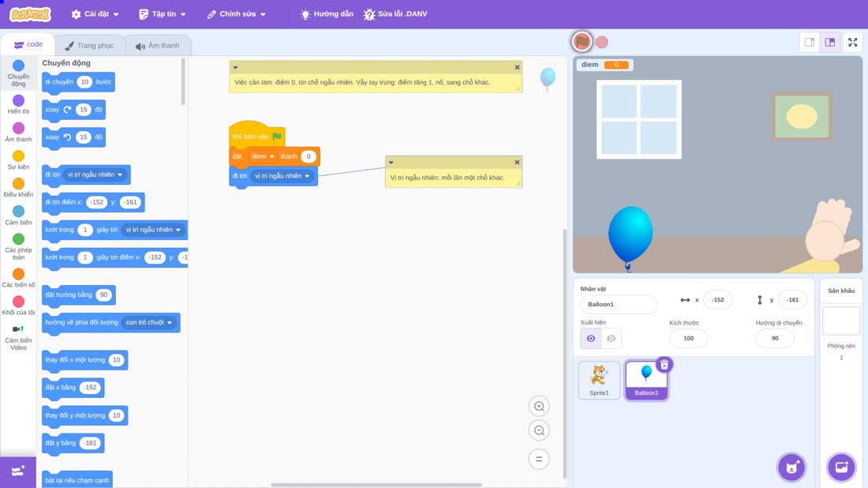Image resolution: width=868 pixels, height=488 pixels.
Task: Collapse the 'Vị trí ngẫu nhiên' comment
Action: click(x=391, y=163)
